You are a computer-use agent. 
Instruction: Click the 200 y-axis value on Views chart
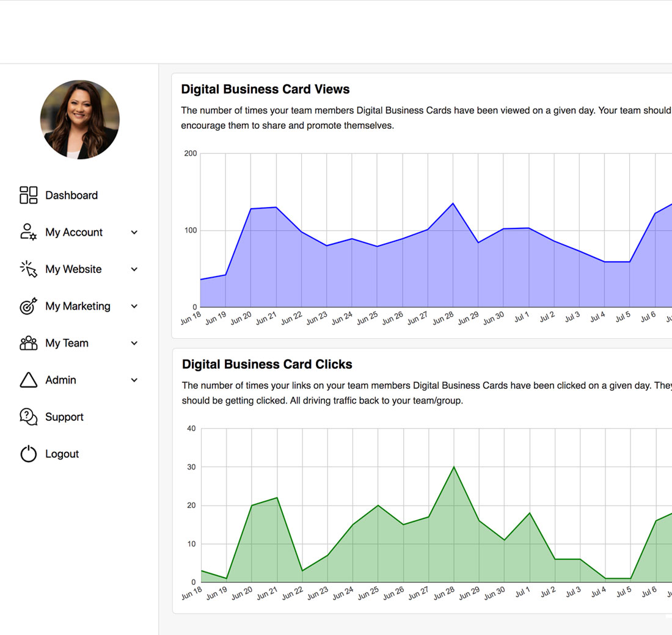pos(190,153)
